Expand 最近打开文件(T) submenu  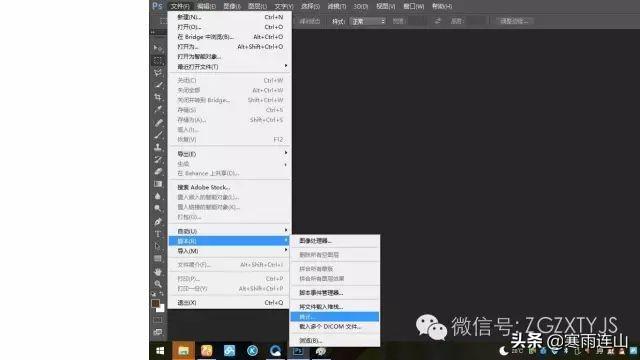point(229,67)
